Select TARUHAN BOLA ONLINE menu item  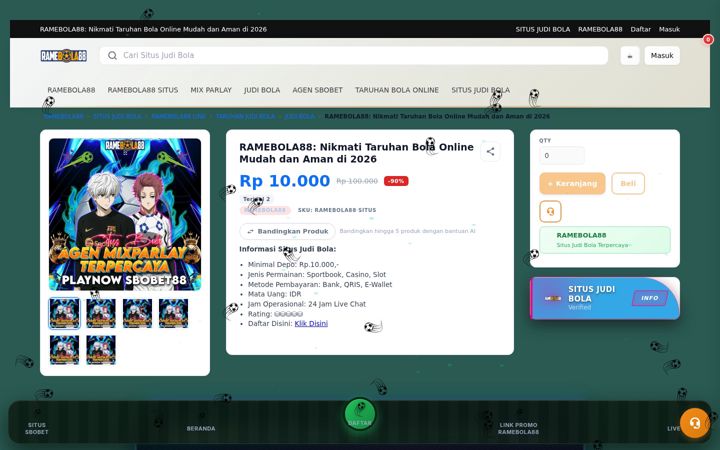point(397,90)
